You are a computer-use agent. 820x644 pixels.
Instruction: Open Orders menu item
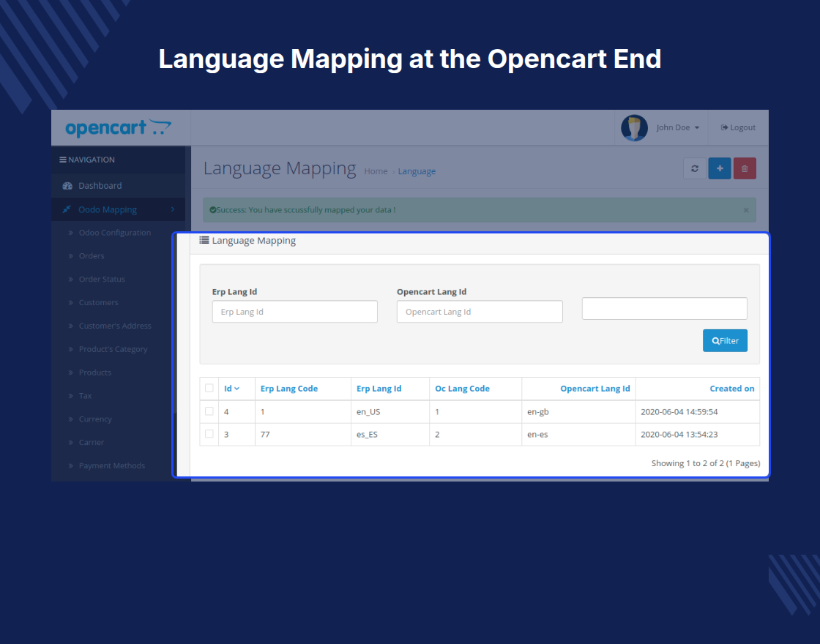92,256
